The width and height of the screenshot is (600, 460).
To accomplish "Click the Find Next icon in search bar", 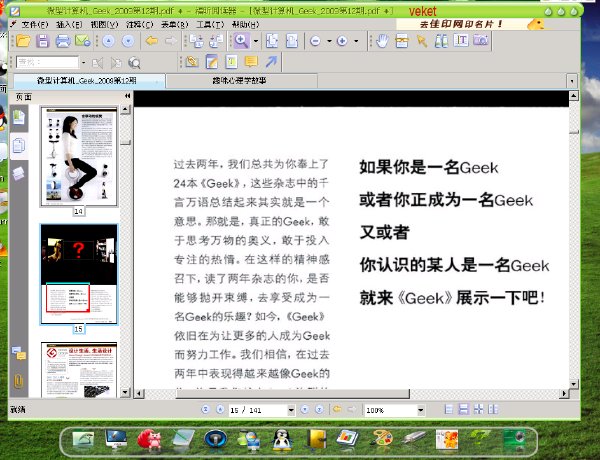I will coord(116,63).
